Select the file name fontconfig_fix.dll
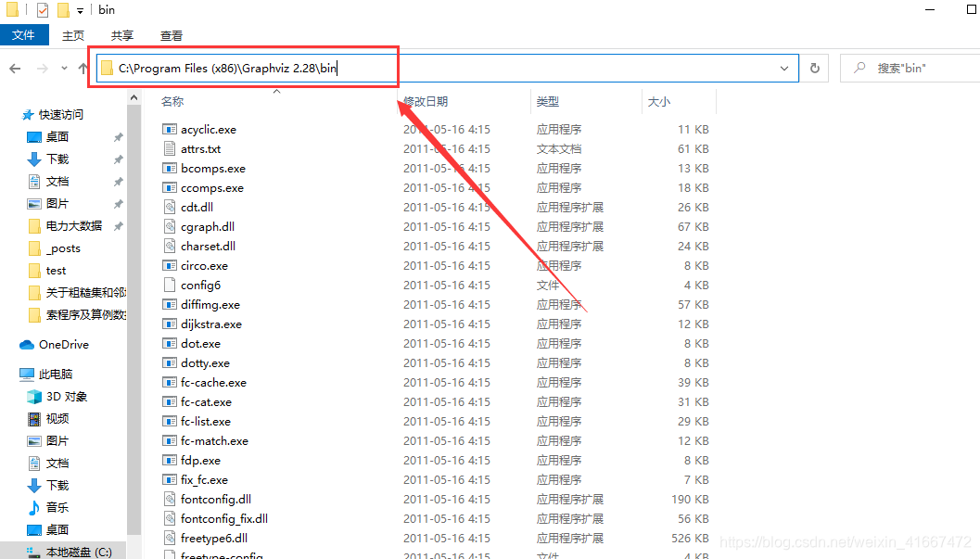 [224, 518]
